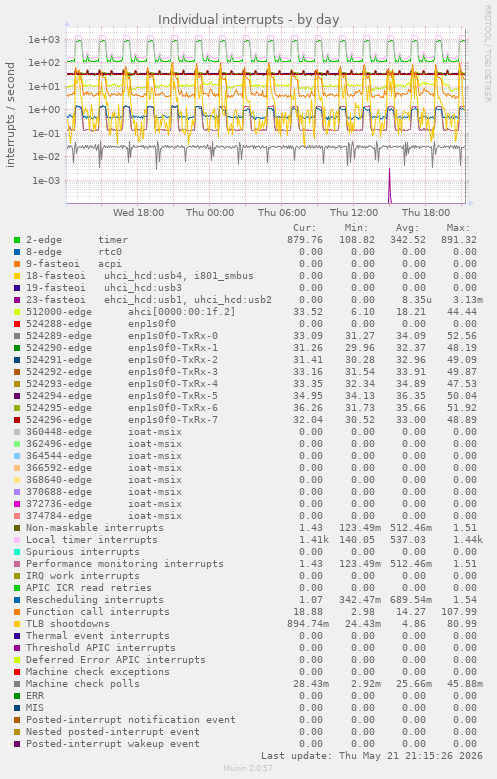Click the blue swatch next to 8-edge rtc0
This screenshot has width=497, height=779.
click(x=17, y=252)
